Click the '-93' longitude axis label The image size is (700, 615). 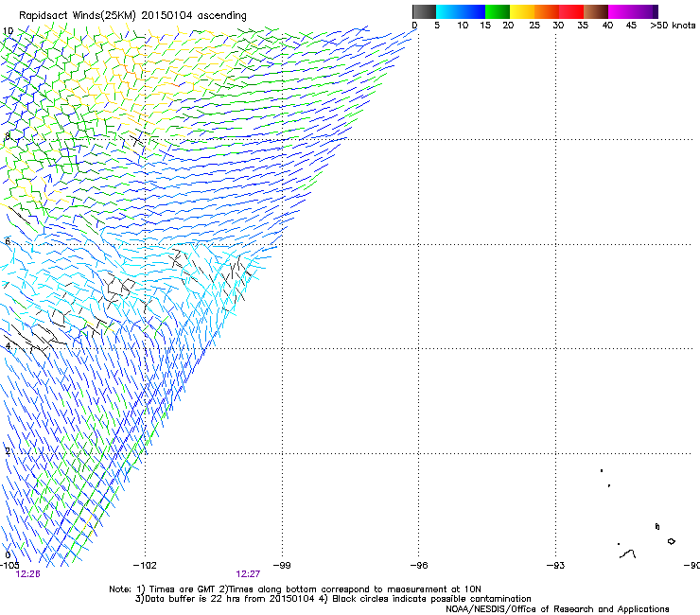[556, 566]
